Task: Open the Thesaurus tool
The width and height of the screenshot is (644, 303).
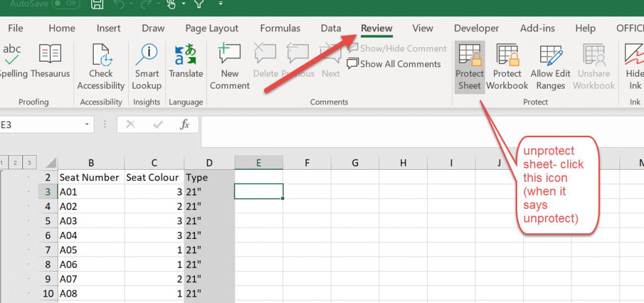Action: [x=50, y=62]
